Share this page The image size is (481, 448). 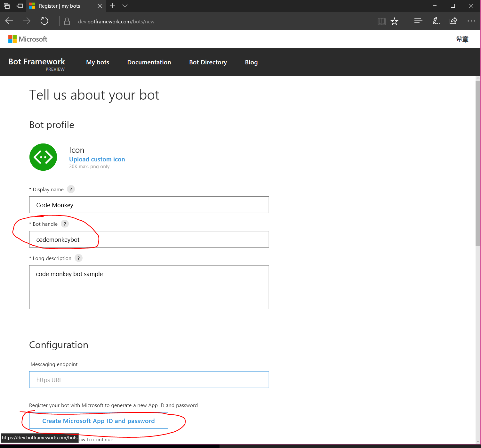[x=453, y=21]
